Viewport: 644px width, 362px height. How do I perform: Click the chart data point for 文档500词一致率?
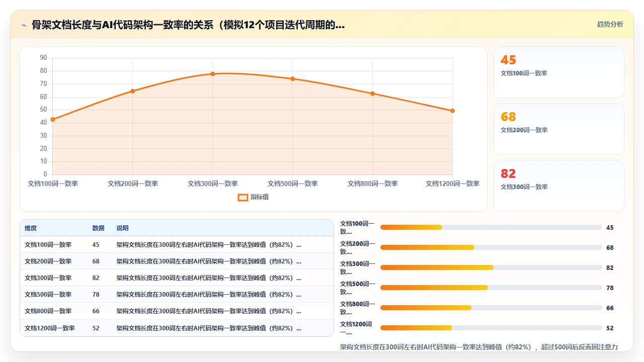coord(292,79)
